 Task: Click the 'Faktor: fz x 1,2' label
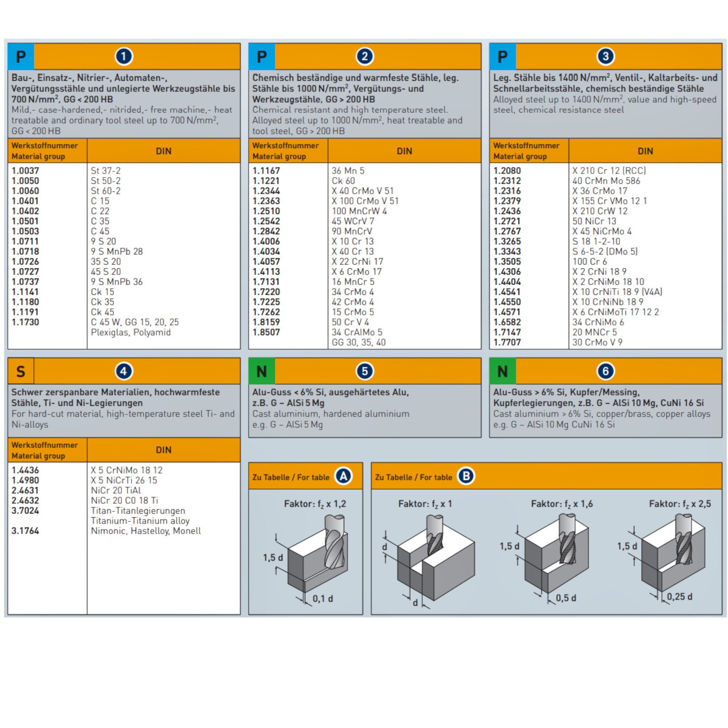(315, 504)
